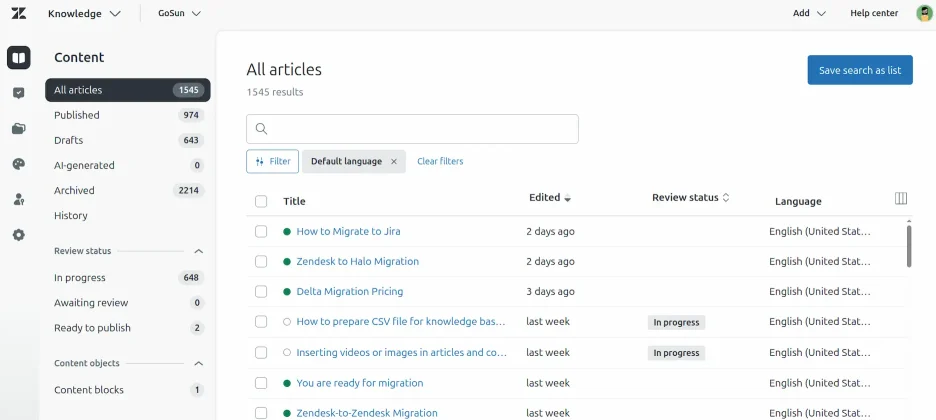Screen dimensions: 936x420
Task: Click the user avatar
Action: [924, 13]
